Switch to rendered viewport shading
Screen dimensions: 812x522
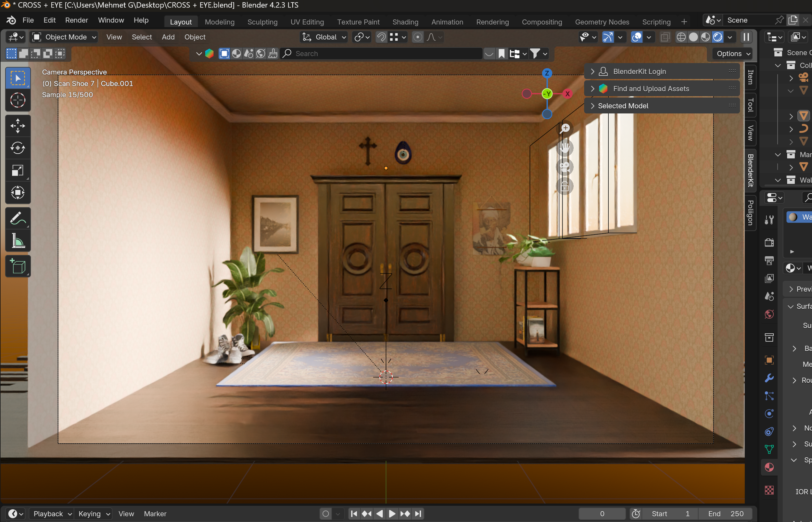click(717, 37)
